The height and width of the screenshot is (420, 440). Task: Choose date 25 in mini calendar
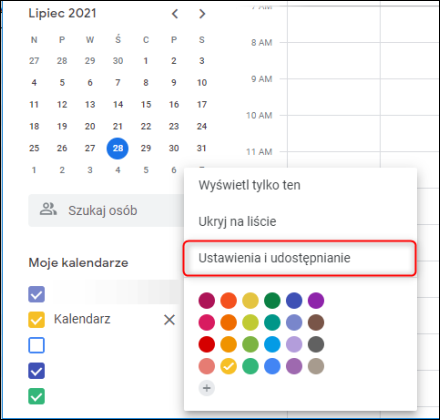click(34, 148)
